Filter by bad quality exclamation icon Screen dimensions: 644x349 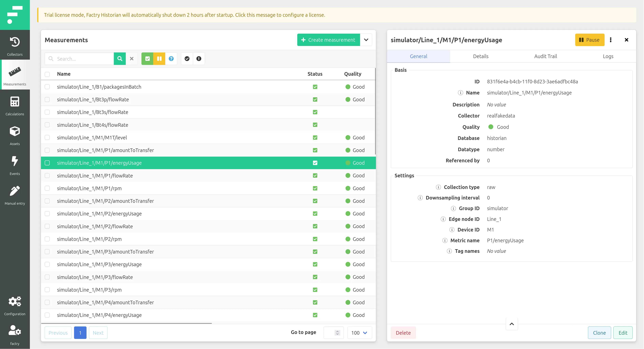[x=199, y=59]
